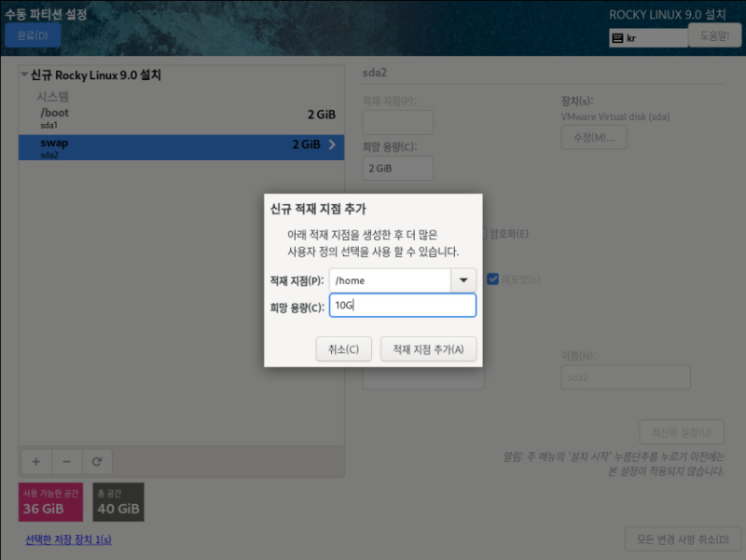746x560 pixels.
Task: Click the ROCKY LINUX 9.0 설치 title text
Action: click(668, 15)
